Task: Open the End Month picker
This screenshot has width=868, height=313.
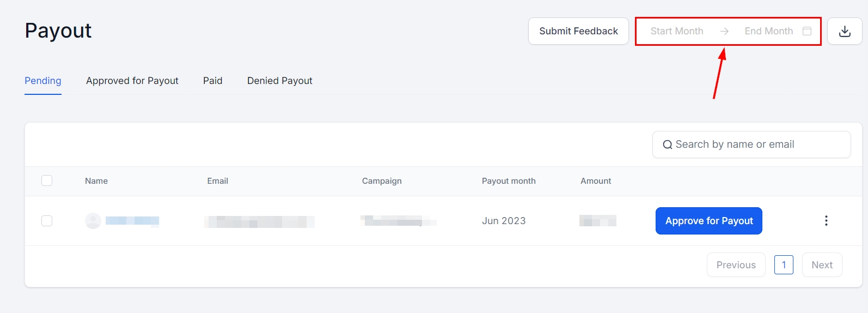Action: 768,31
